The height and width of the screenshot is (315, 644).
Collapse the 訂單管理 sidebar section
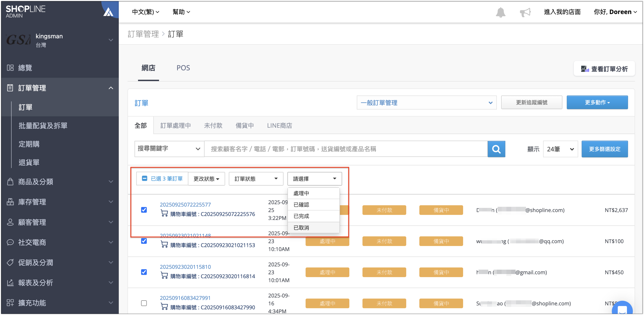point(111,88)
